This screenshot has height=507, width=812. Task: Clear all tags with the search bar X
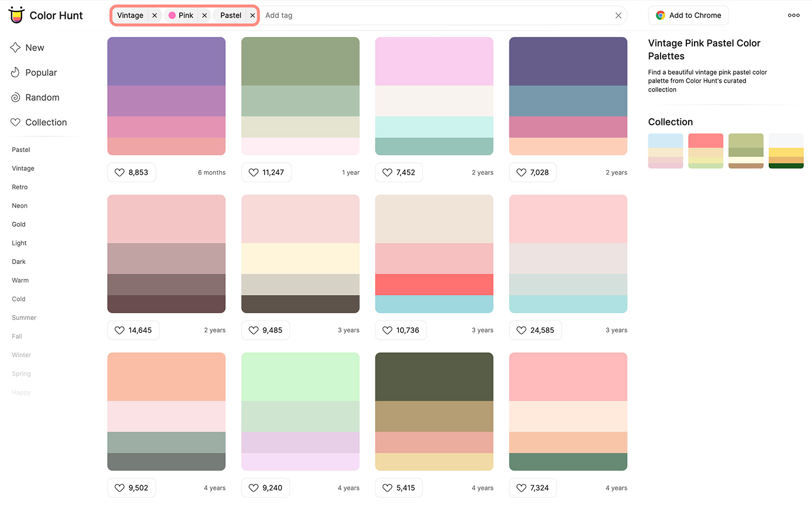[618, 15]
